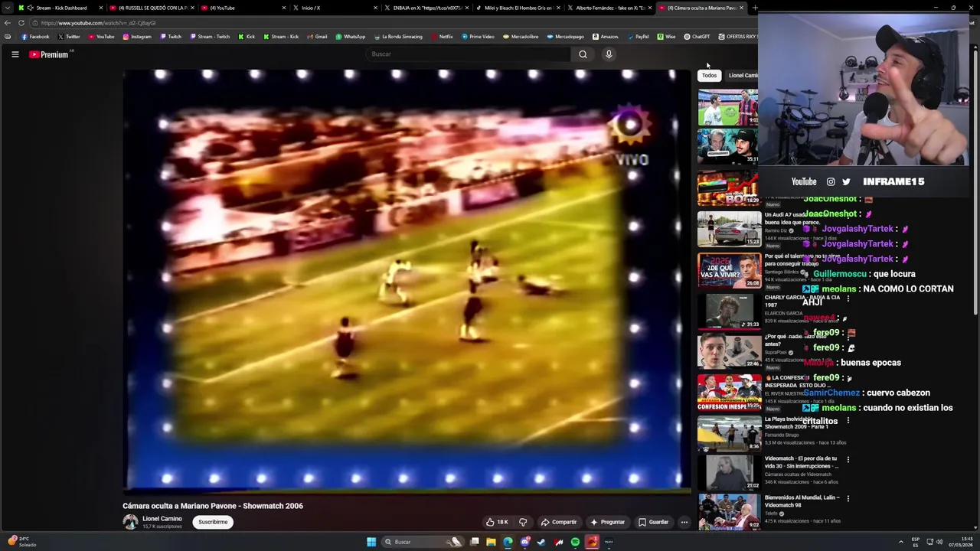Click the browser back arrow
The width and height of the screenshot is (980, 551).
point(8,23)
